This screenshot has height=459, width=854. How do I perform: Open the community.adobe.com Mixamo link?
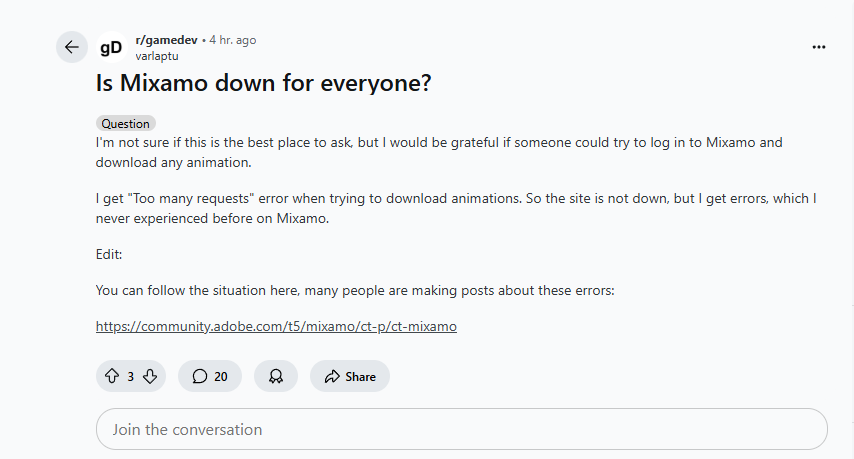276,326
